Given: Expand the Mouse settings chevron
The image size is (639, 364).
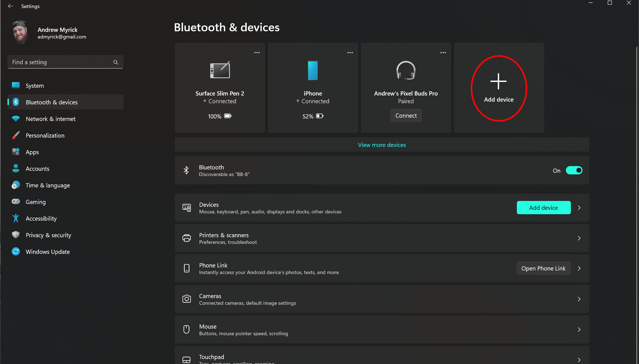Looking at the screenshot, I should (x=579, y=330).
